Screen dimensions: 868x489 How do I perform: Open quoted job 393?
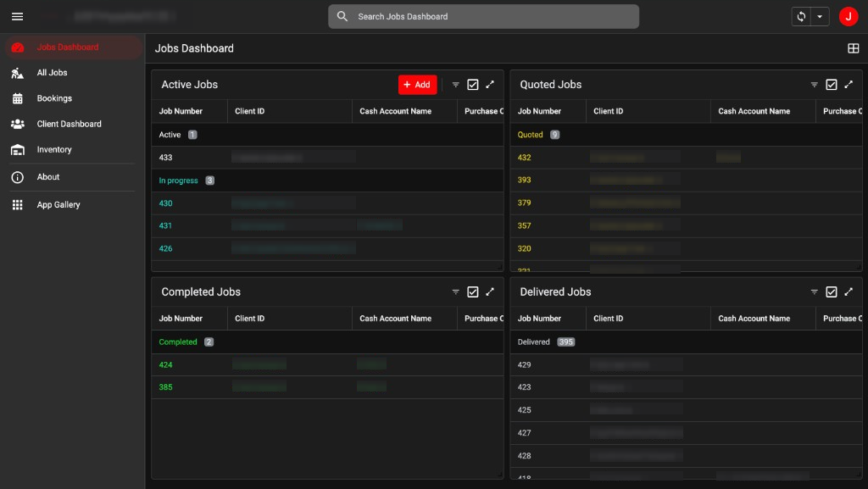[686, 181]
